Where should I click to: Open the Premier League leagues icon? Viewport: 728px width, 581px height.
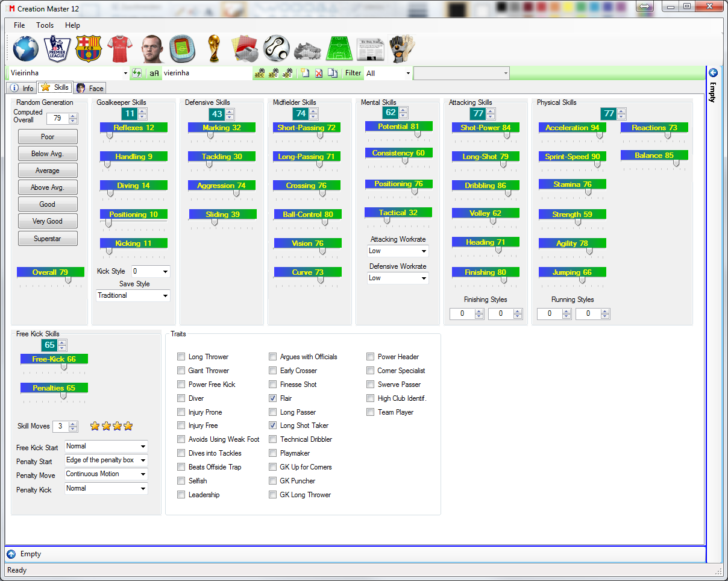click(57, 49)
